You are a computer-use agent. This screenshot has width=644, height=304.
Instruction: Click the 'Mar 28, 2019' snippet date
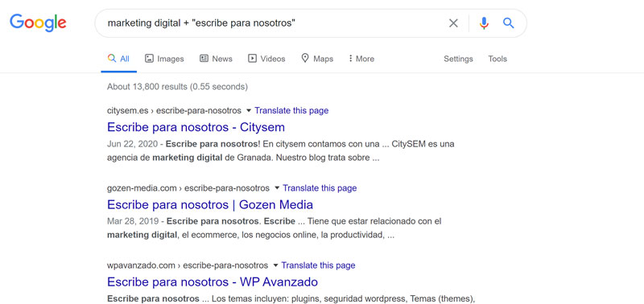[x=133, y=221]
